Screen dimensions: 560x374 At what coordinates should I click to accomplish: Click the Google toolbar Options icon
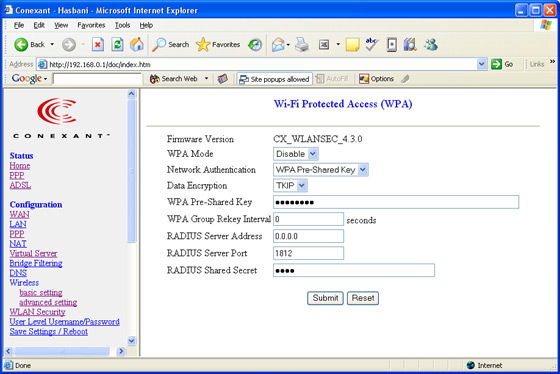pos(364,79)
